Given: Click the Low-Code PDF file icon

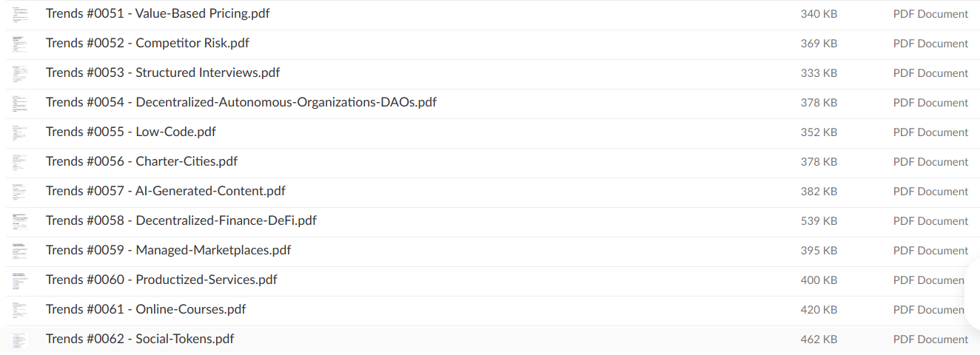Looking at the screenshot, I should point(19,132).
